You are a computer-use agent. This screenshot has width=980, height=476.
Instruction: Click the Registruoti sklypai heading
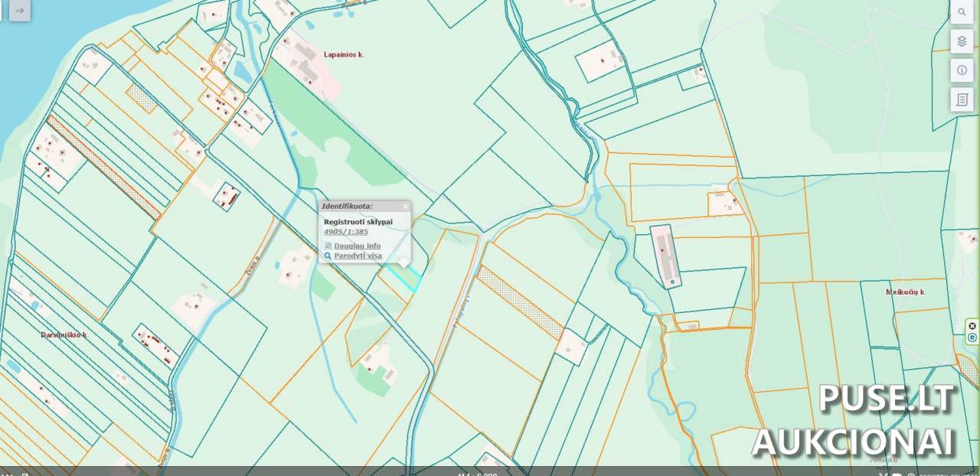click(x=358, y=222)
